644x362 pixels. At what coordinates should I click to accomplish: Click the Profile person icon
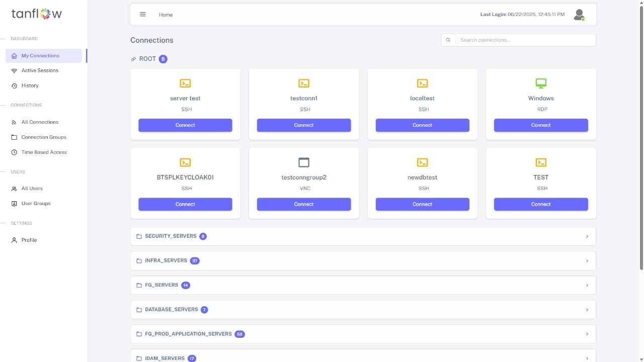[x=14, y=240]
